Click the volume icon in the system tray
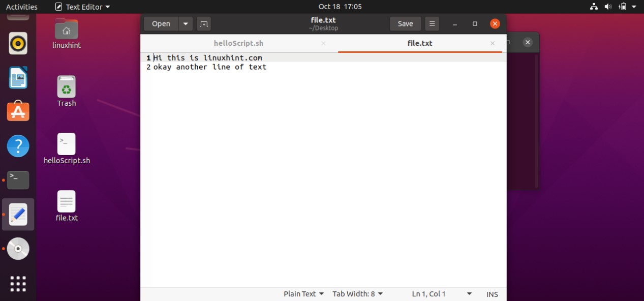644x301 pixels. tap(608, 7)
